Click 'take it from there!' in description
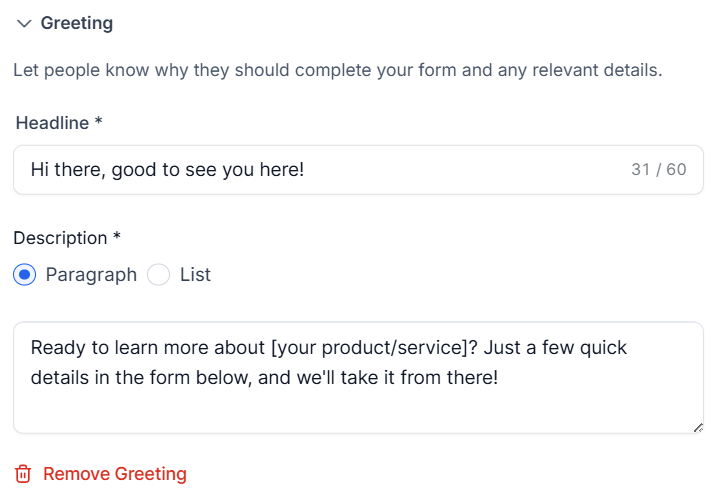721x499 pixels. (419, 378)
